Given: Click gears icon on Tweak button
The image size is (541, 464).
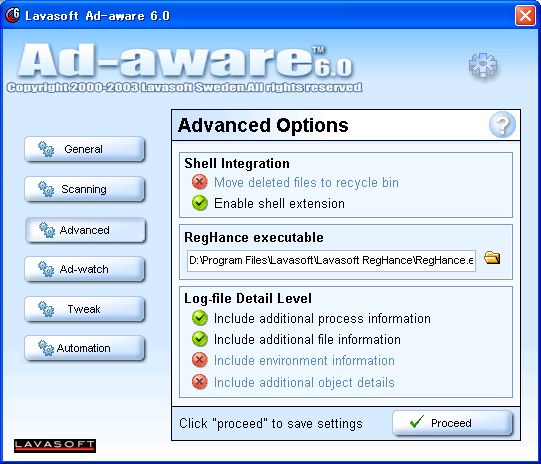Looking at the screenshot, I should pyautogui.click(x=46, y=309).
